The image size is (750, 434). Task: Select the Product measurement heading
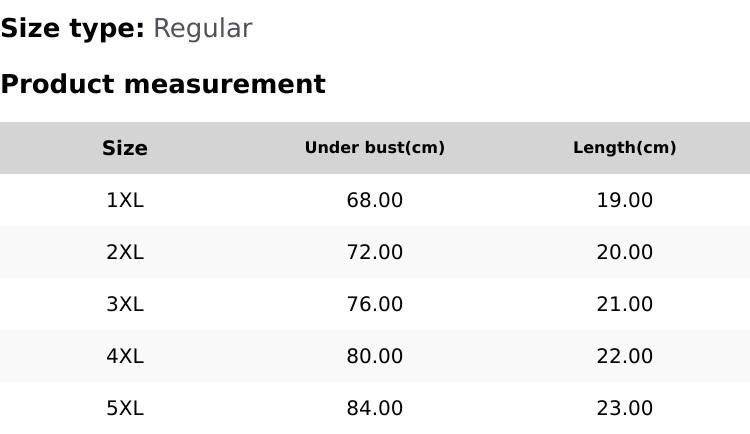point(163,84)
